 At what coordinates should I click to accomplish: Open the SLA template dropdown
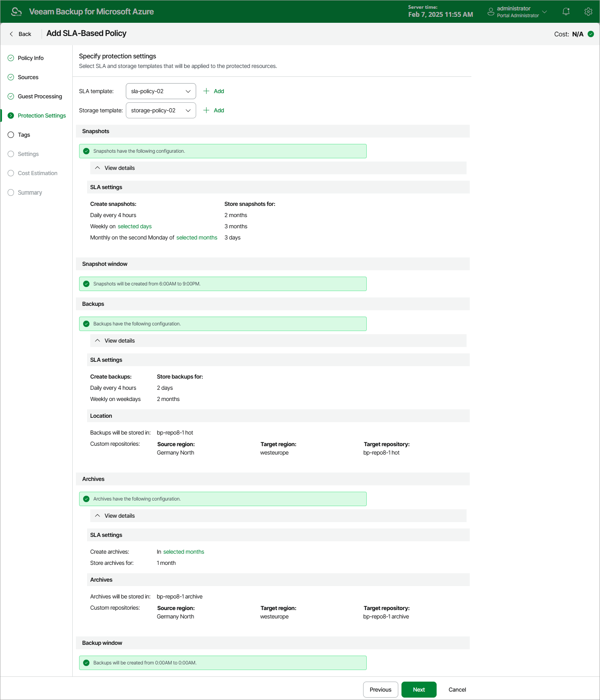click(x=161, y=91)
